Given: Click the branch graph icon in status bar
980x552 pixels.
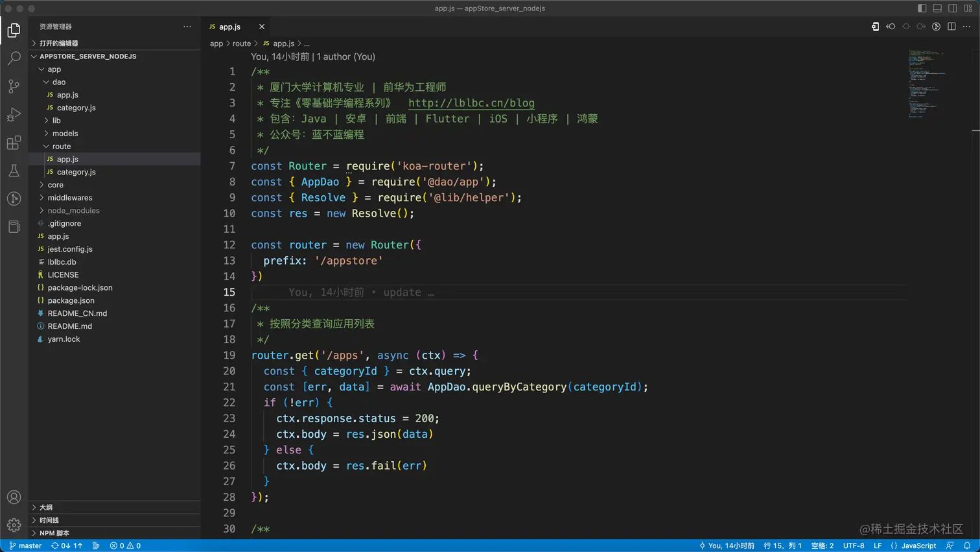Looking at the screenshot, I should tap(96, 546).
